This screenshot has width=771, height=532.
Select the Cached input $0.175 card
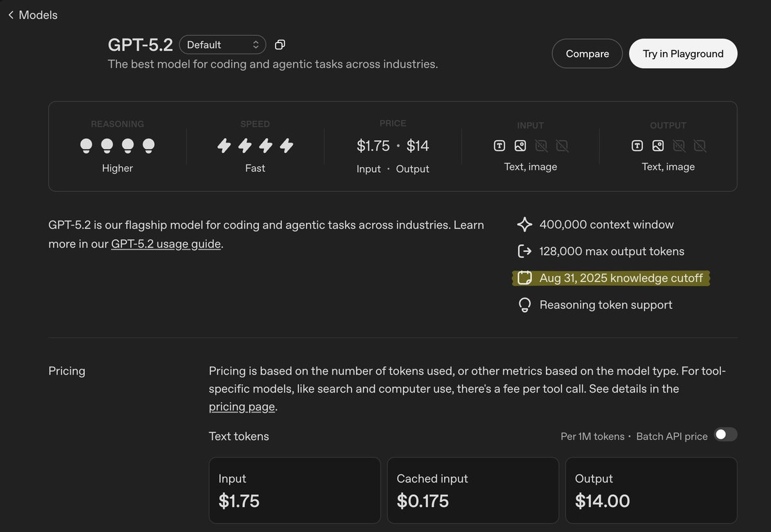pos(474,490)
